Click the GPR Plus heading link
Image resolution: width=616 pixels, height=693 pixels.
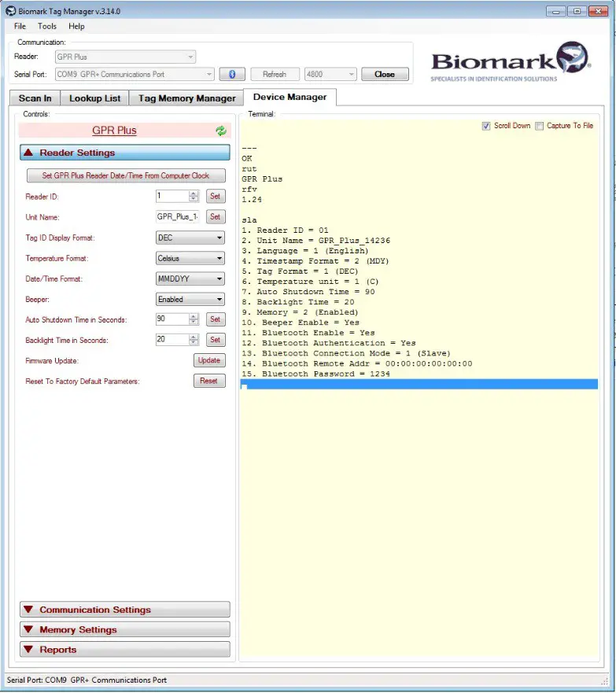click(x=114, y=131)
